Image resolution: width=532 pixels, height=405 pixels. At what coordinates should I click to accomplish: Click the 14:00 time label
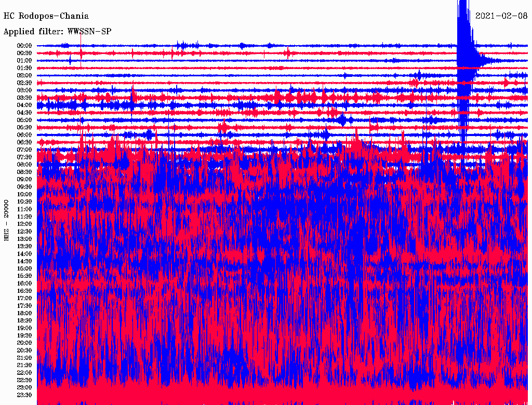24,254
